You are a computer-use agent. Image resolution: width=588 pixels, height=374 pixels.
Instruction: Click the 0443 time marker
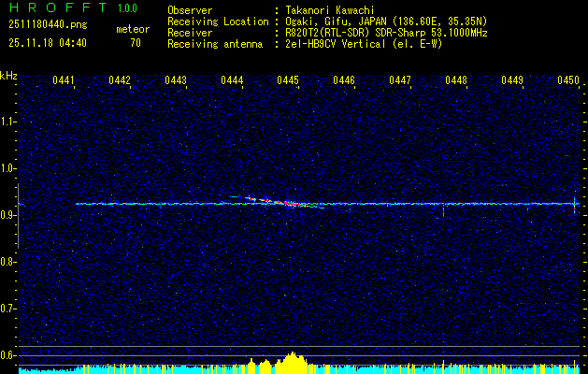(x=176, y=81)
